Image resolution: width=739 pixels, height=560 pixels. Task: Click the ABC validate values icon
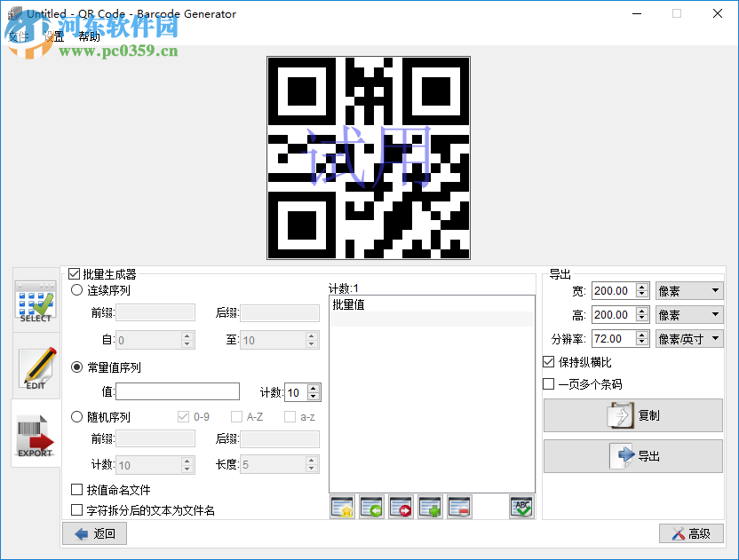tap(521, 507)
